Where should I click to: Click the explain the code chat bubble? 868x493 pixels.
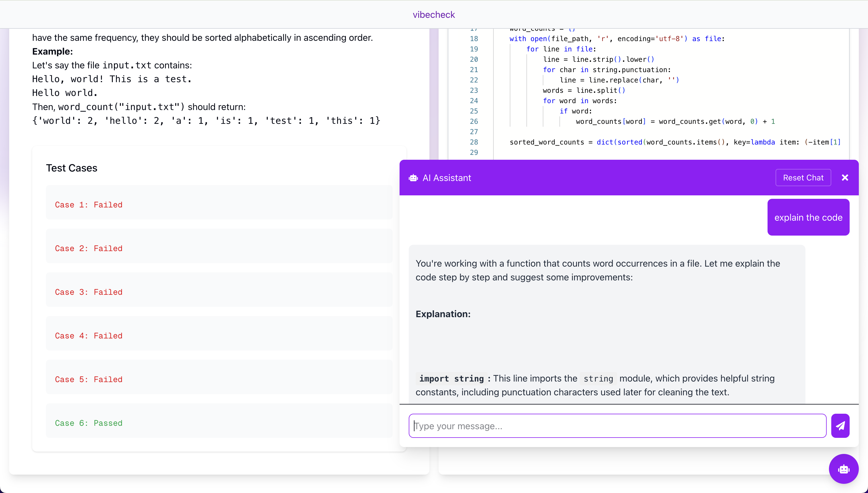[808, 217]
